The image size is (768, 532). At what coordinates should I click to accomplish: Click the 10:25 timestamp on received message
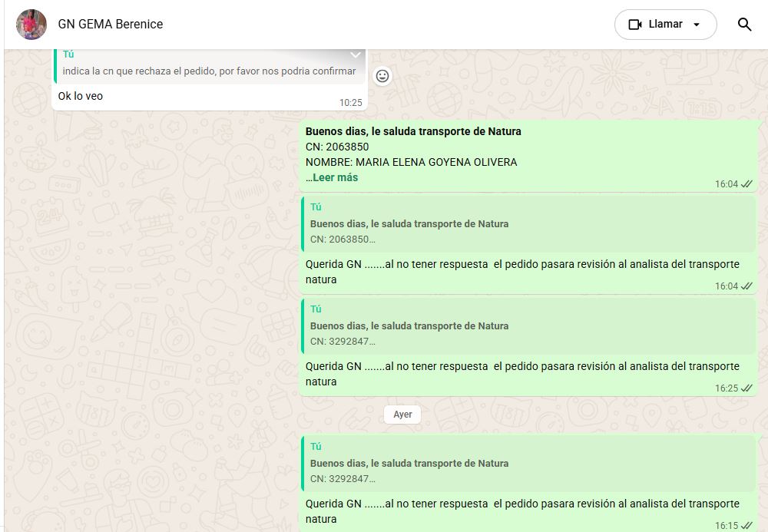pos(350,102)
